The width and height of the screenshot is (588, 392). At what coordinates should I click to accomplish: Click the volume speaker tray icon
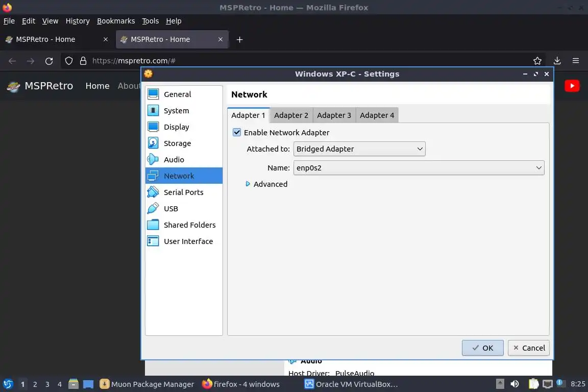coord(515,384)
